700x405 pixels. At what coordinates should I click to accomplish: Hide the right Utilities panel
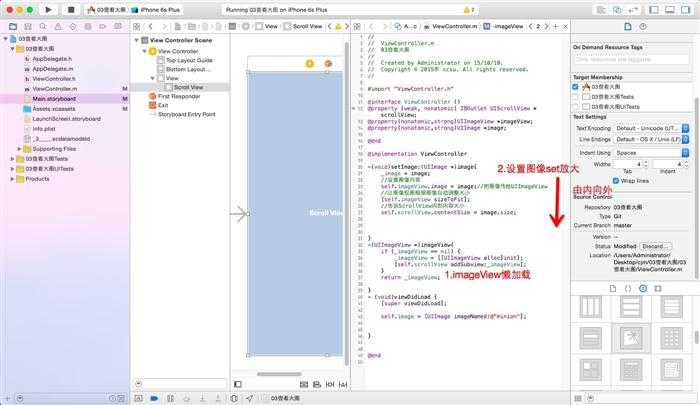tap(687, 9)
